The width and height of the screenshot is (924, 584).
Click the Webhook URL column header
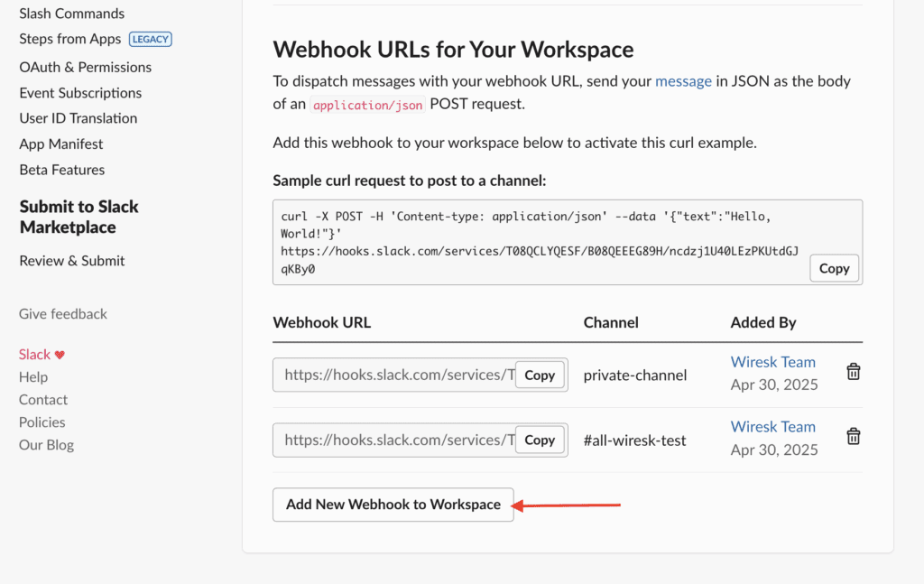pos(322,322)
